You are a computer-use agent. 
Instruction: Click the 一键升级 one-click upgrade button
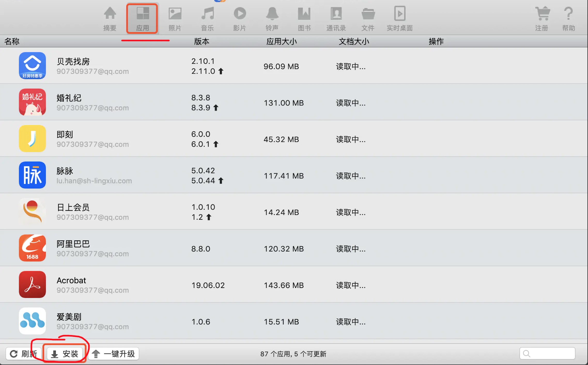coord(113,354)
